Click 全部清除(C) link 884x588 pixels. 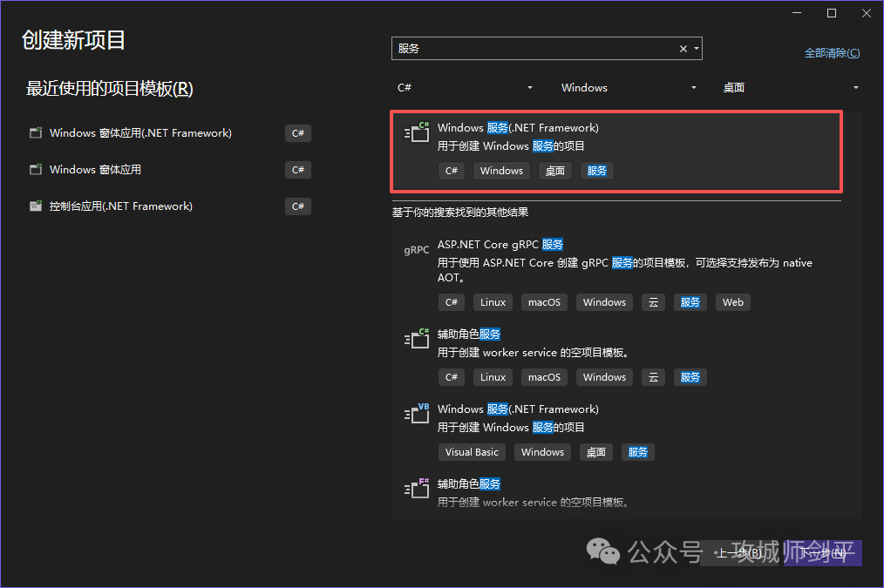[833, 53]
